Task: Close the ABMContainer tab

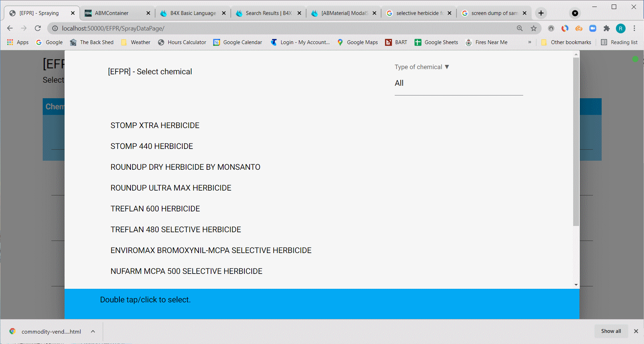Action: pyautogui.click(x=148, y=13)
